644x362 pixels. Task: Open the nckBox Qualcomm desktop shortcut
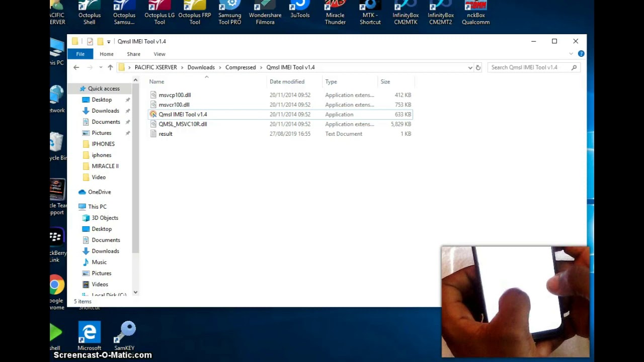[x=476, y=13]
